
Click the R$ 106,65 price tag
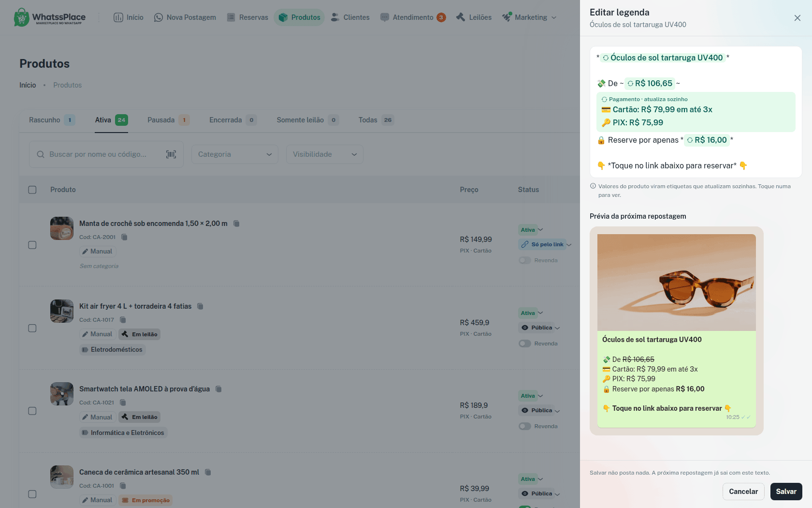click(650, 83)
